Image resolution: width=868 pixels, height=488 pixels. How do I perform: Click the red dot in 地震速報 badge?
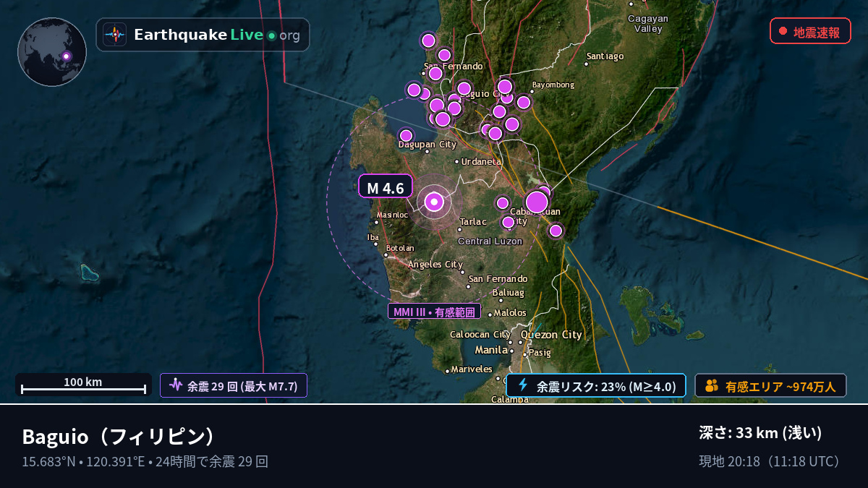click(x=783, y=31)
